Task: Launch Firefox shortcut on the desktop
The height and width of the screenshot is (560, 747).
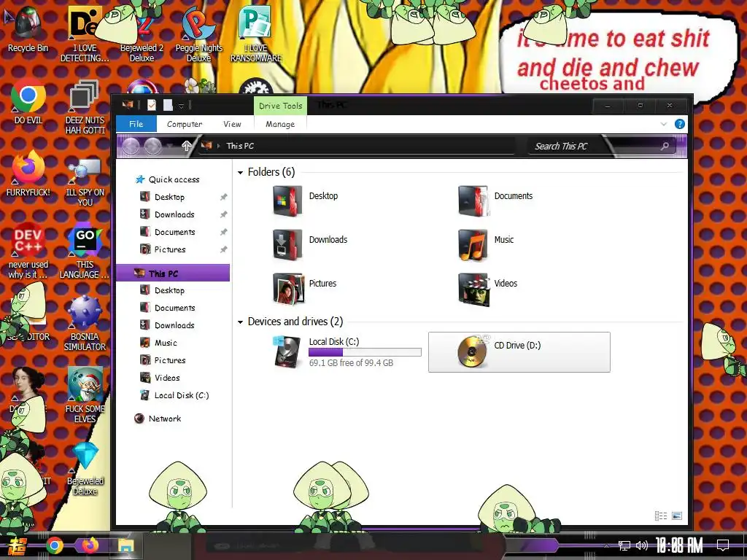Action: pyautogui.click(x=28, y=174)
